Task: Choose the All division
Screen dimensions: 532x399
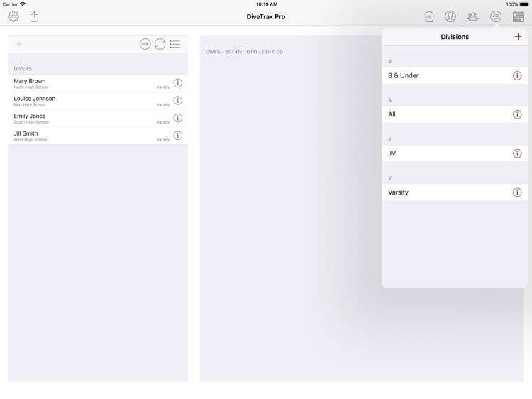Action: point(455,114)
